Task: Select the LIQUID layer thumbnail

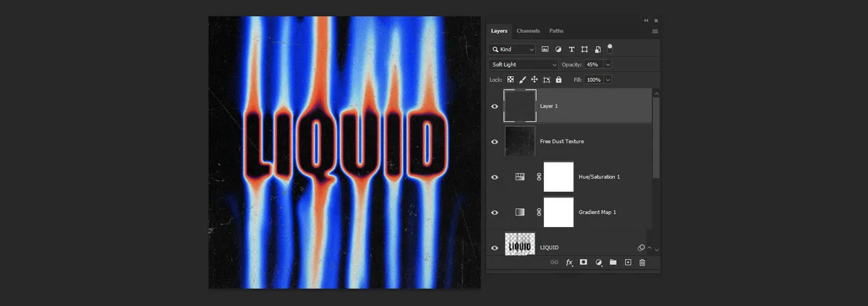Action: tap(519, 246)
